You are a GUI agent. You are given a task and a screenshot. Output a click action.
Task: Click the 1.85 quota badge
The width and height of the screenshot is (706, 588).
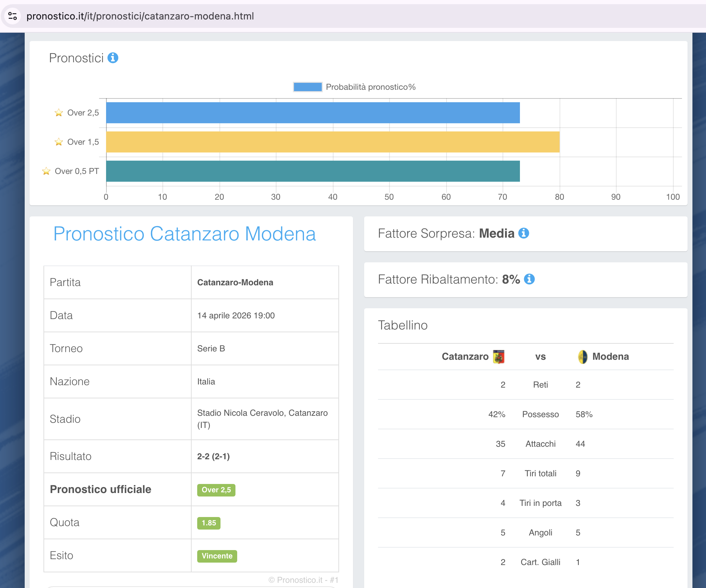click(209, 523)
